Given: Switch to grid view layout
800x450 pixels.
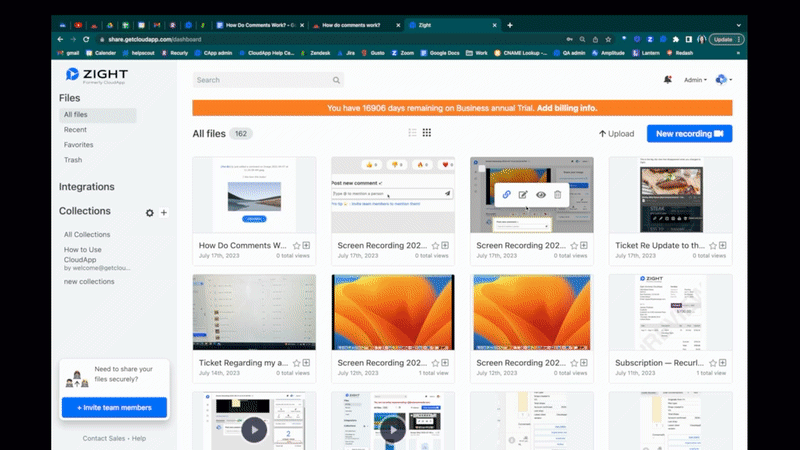Looking at the screenshot, I should coord(427,133).
